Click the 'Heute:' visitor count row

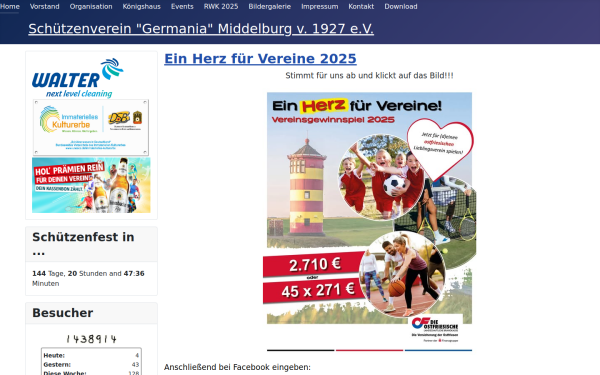[91, 355]
